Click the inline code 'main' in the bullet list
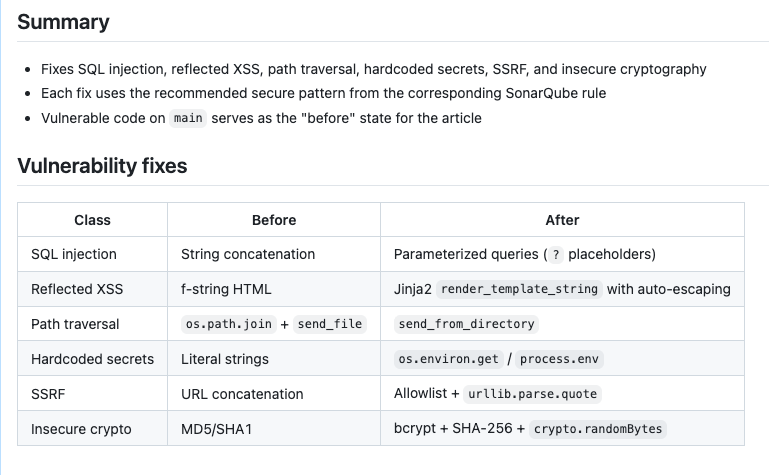Image resolution: width=769 pixels, height=475 pixels. (x=187, y=118)
